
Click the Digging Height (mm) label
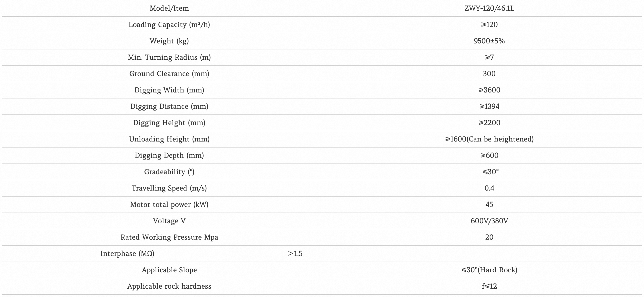point(169,123)
